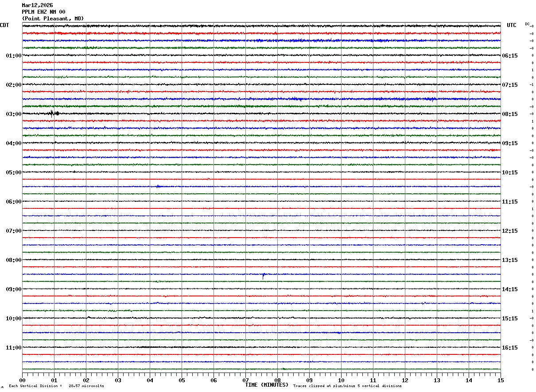This screenshot has height=392, width=536.
Task: Click minute 14 on the time axis
Action: 469,380
